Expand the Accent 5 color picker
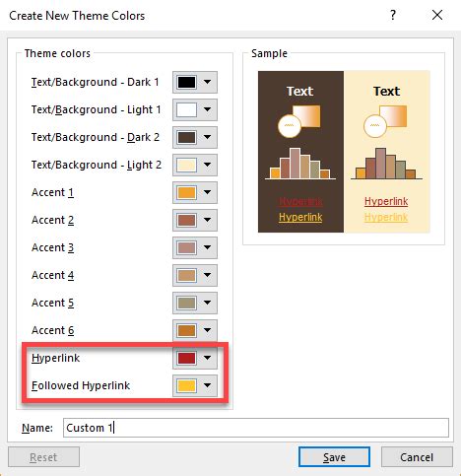The width and height of the screenshot is (461, 476). coord(195,303)
